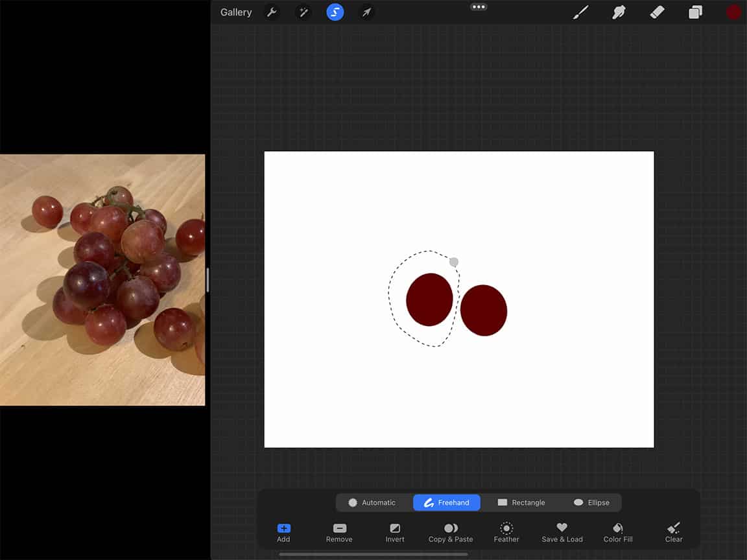Screen dimensions: 747x560
Task: Tap the grapes reference image
Action: 102,279
